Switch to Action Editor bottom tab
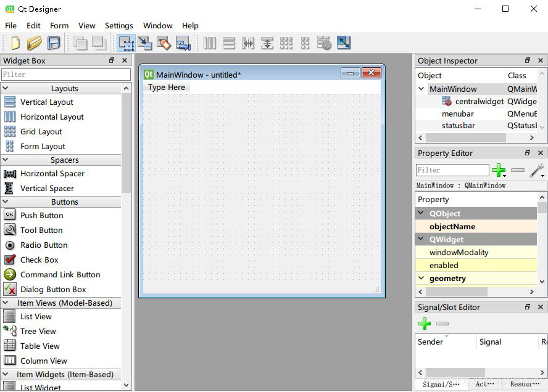This screenshot has width=548, height=392. coord(484,384)
